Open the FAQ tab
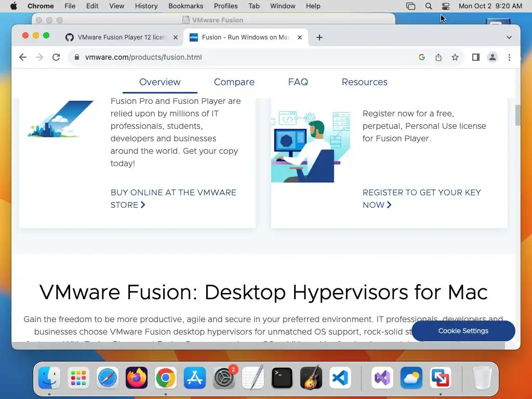532x399 pixels. tap(298, 82)
